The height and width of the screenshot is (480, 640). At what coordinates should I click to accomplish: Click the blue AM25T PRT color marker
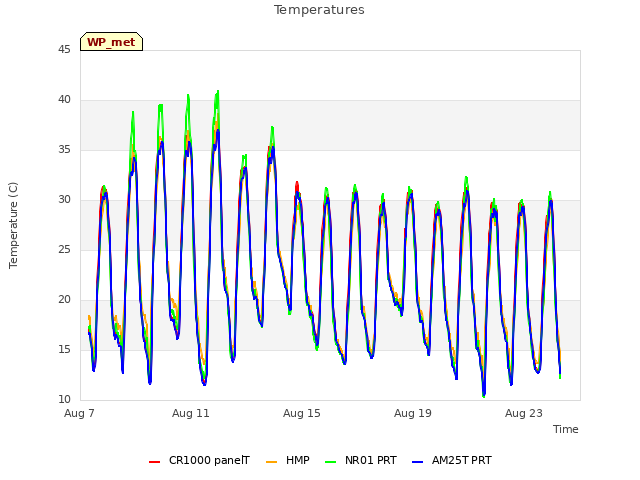click(x=418, y=462)
